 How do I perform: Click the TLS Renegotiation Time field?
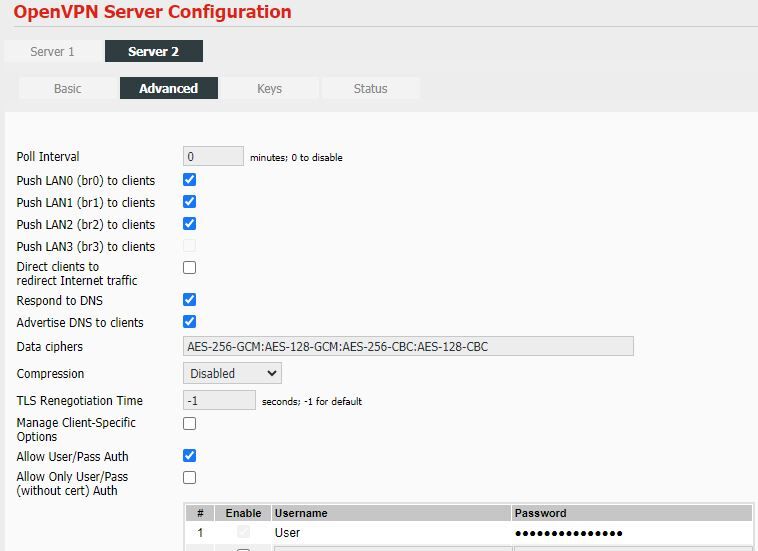pyautogui.click(x=219, y=400)
